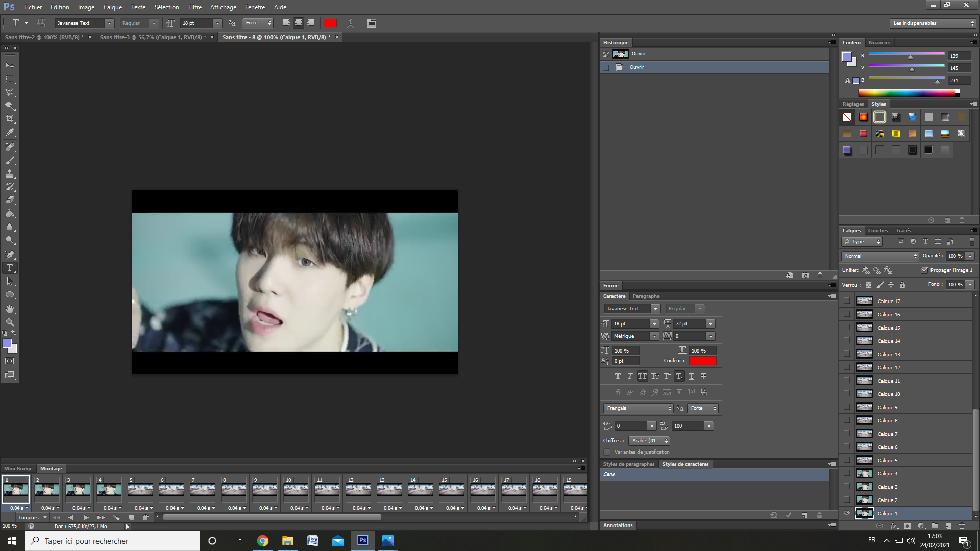Select the Crop tool

[10, 119]
